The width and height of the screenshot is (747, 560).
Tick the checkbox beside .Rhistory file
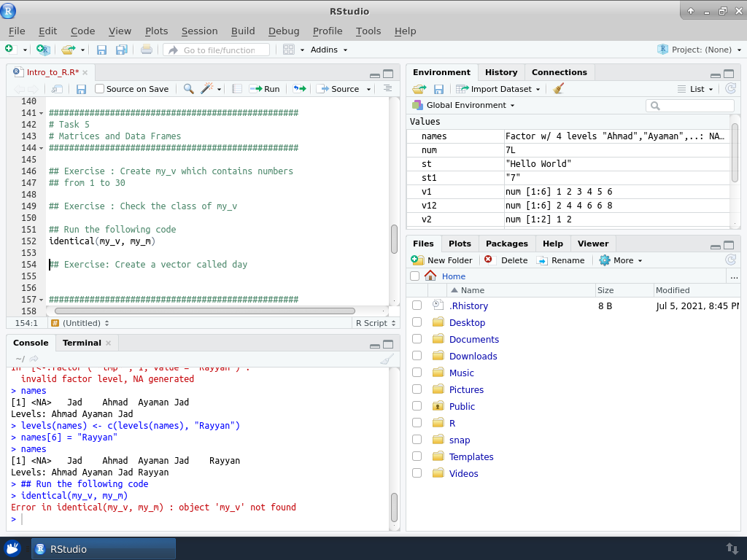tap(417, 306)
